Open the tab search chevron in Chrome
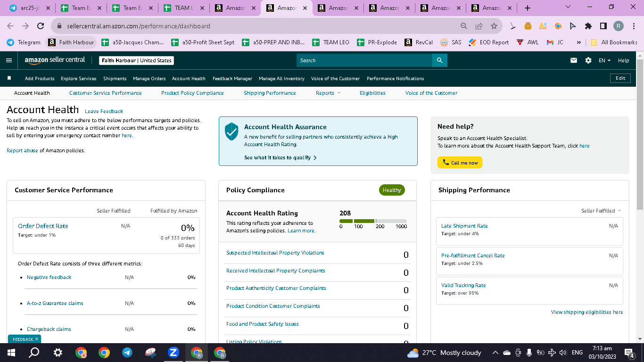Image resolution: width=644 pixels, height=362 pixels. 568,7
